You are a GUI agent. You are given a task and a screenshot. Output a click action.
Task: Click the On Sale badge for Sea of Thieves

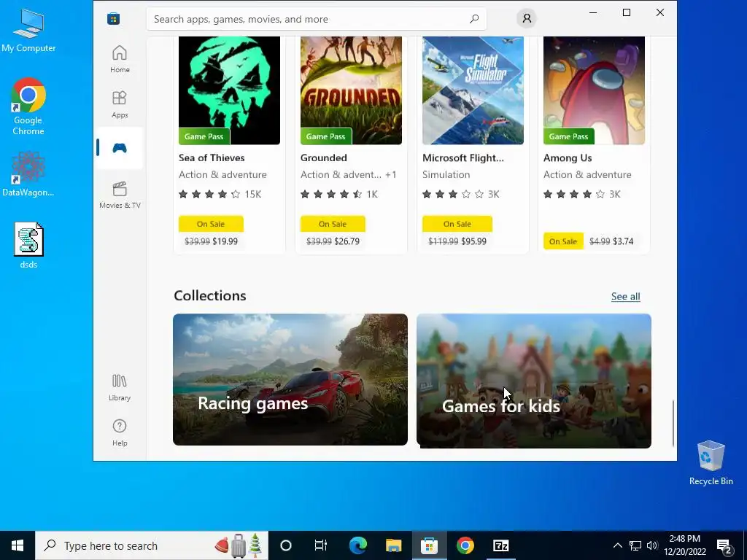(211, 224)
